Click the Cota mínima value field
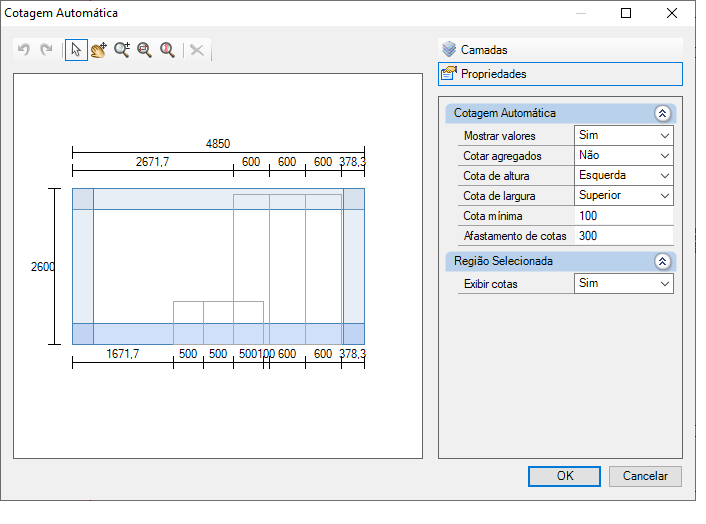Image resolution: width=706 pixels, height=524 pixels. pos(624,216)
